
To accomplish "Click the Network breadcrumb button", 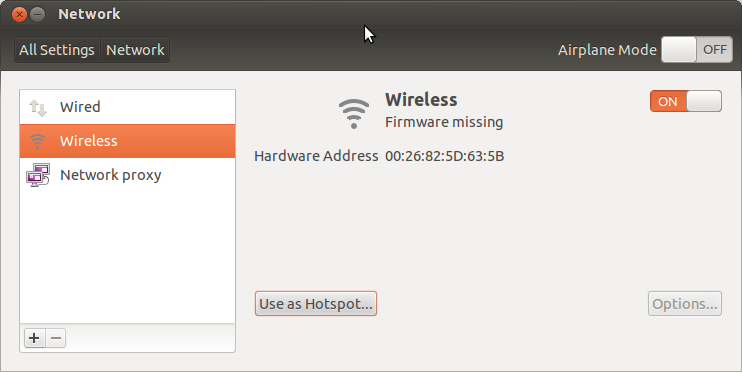I will 135,50.
